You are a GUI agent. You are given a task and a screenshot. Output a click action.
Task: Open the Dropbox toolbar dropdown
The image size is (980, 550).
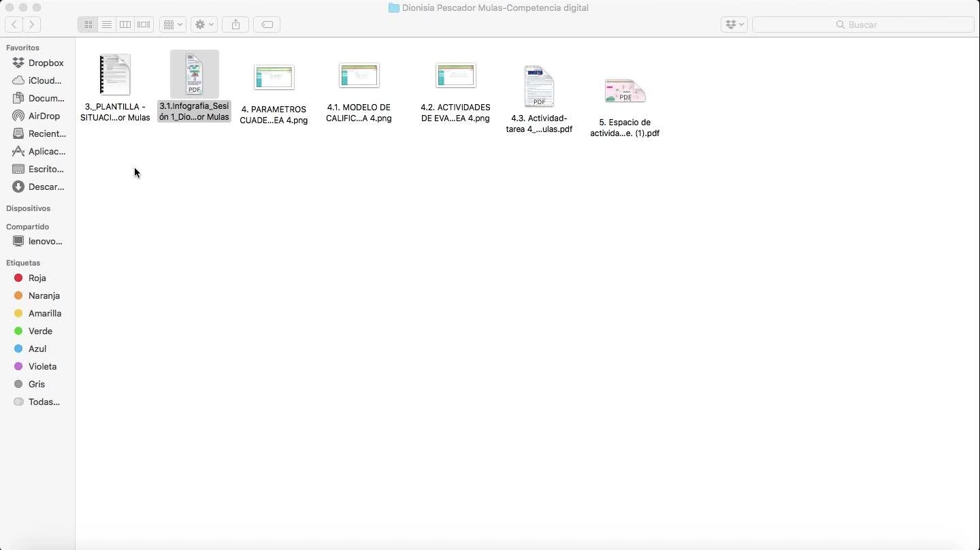pyautogui.click(x=734, y=25)
